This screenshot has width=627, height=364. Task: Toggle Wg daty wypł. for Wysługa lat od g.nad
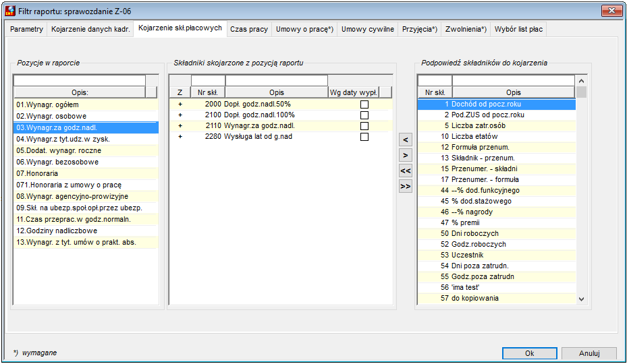[364, 137]
